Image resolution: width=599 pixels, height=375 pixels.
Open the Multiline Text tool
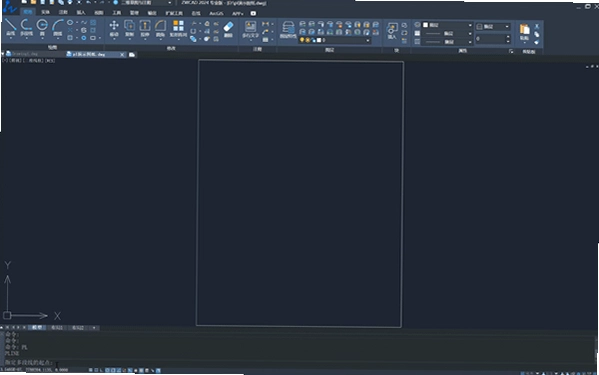tap(250, 31)
